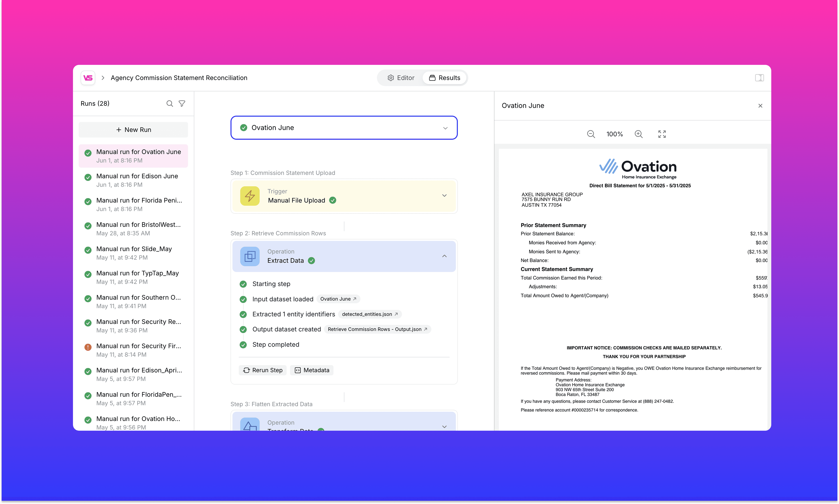Click the Runs (28) heading
Image resolution: width=839 pixels, height=504 pixels.
(x=95, y=104)
